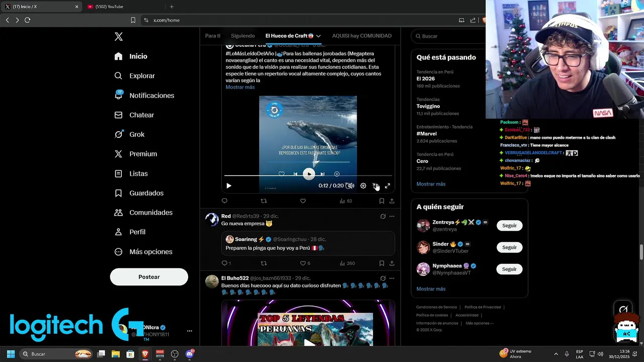Click the Postear button
Screen dimensions: 644x362
[x=149, y=277]
